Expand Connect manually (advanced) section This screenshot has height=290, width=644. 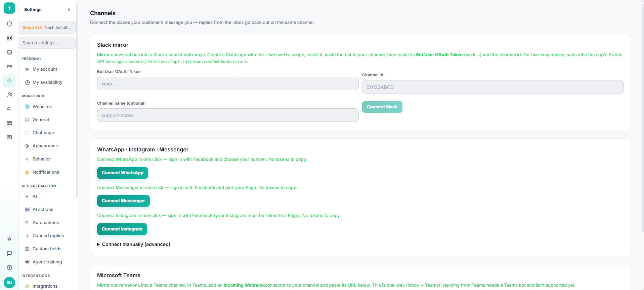[134, 244]
